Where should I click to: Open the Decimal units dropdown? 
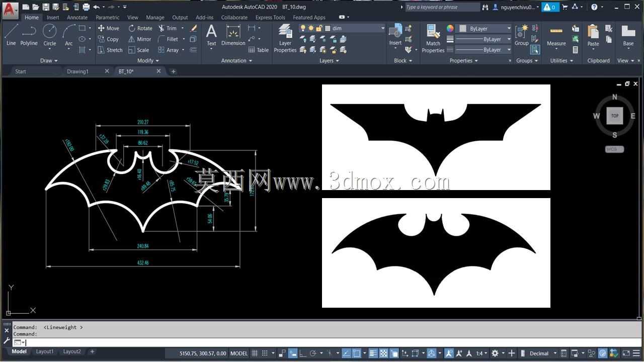542,353
